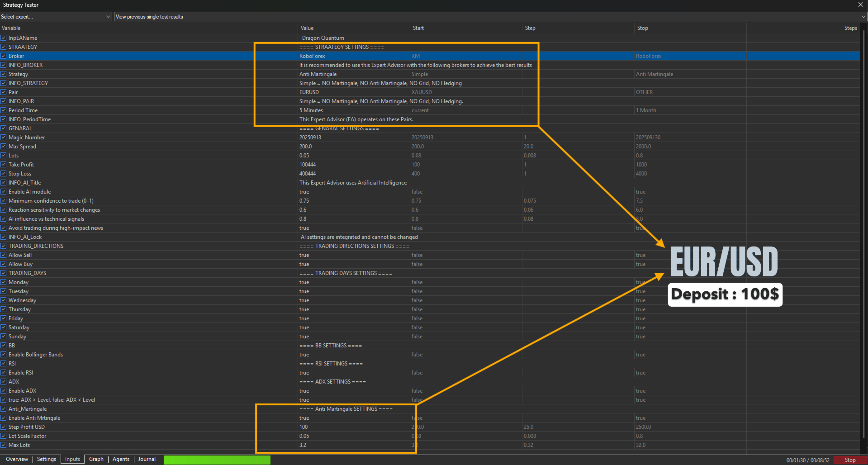This screenshot has width=868, height=465.
Task: Uncheck the Max Spread checkbox
Action: 4,147
